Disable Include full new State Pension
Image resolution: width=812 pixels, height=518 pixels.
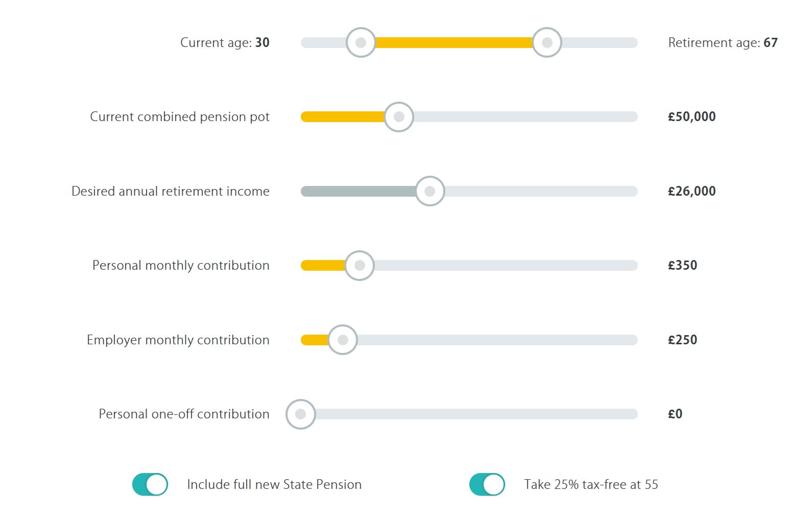[150, 484]
